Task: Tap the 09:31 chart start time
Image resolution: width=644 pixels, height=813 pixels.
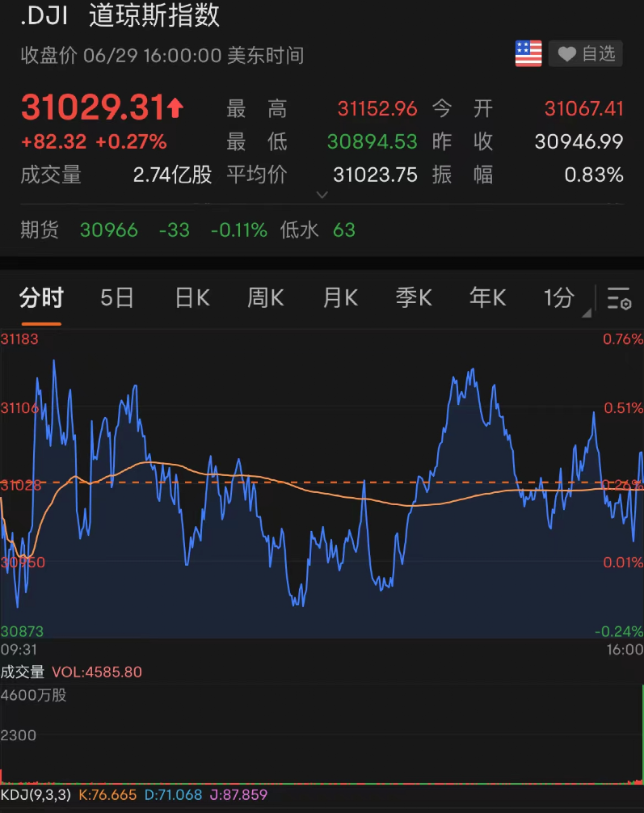Action: pyautogui.click(x=19, y=650)
